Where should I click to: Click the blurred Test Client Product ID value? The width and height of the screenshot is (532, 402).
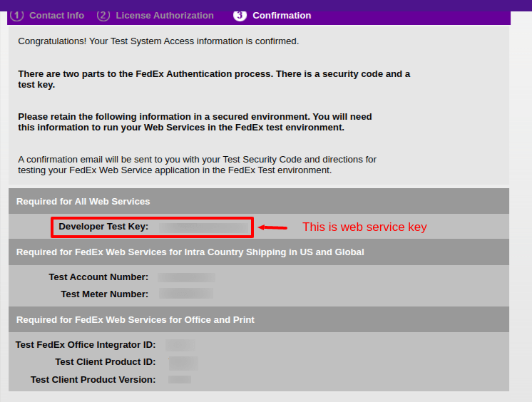[183, 363]
